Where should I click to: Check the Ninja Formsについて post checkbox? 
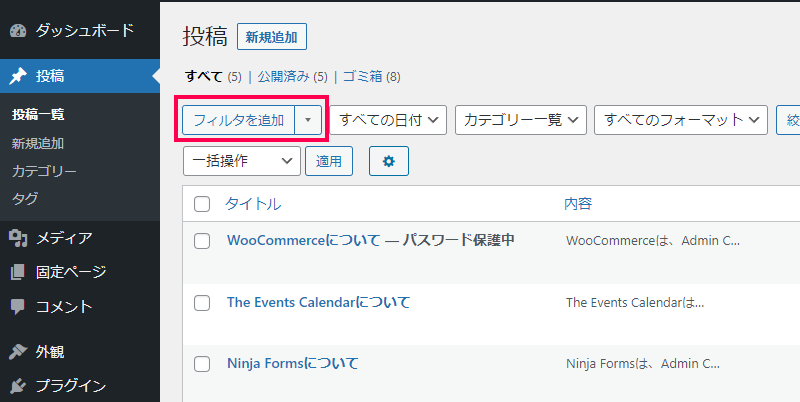(x=202, y=364)
